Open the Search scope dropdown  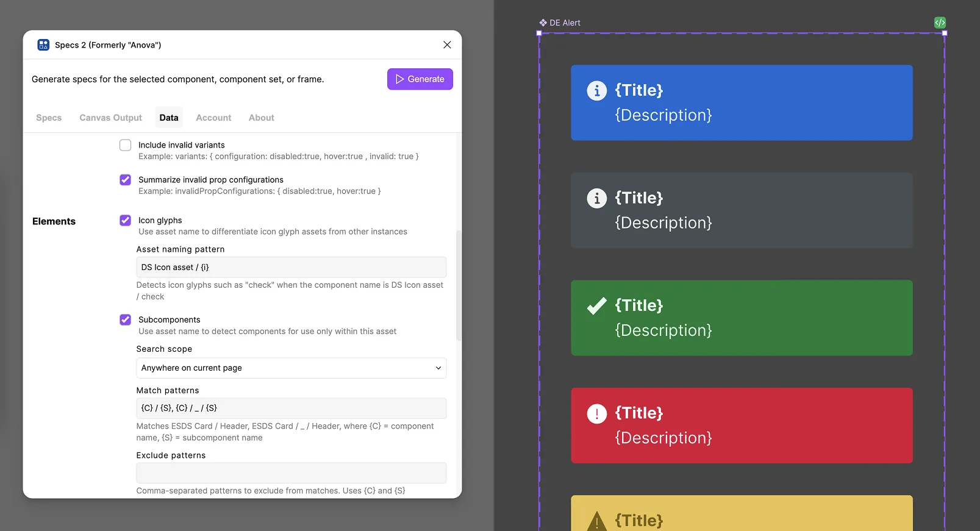[291, 368]
